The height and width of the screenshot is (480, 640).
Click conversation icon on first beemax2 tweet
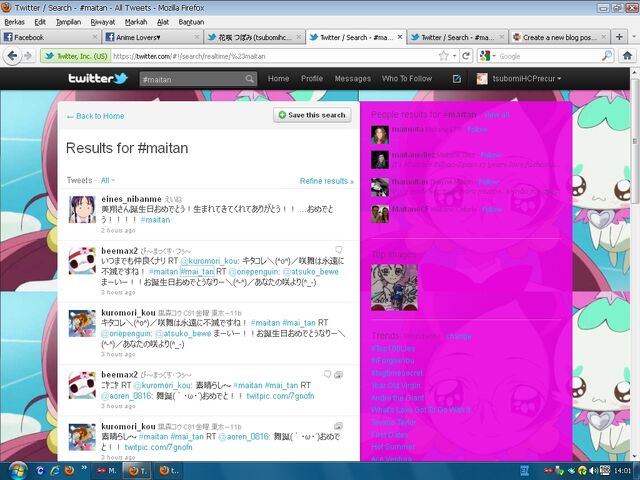click(x=338, y=249)
